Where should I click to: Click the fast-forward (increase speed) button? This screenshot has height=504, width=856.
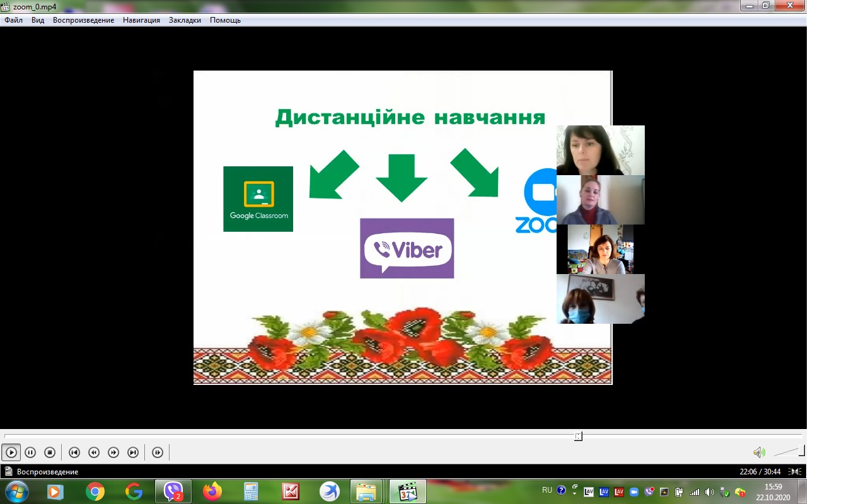coord(113,452)
